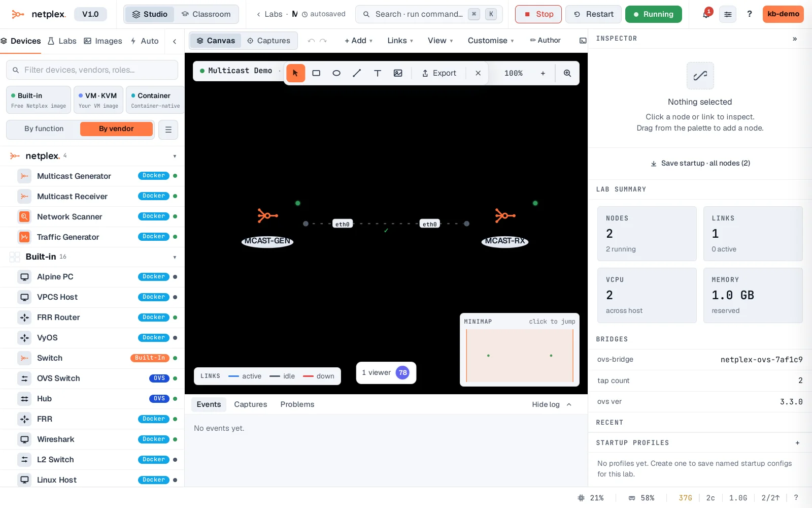Focus the filter devices search field
Screen dimensions: 812x508
(x=92, y=70)
